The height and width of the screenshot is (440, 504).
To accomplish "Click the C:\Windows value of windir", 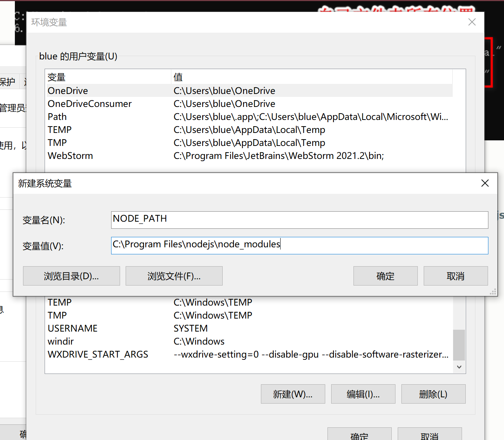I will coord(199,341).
